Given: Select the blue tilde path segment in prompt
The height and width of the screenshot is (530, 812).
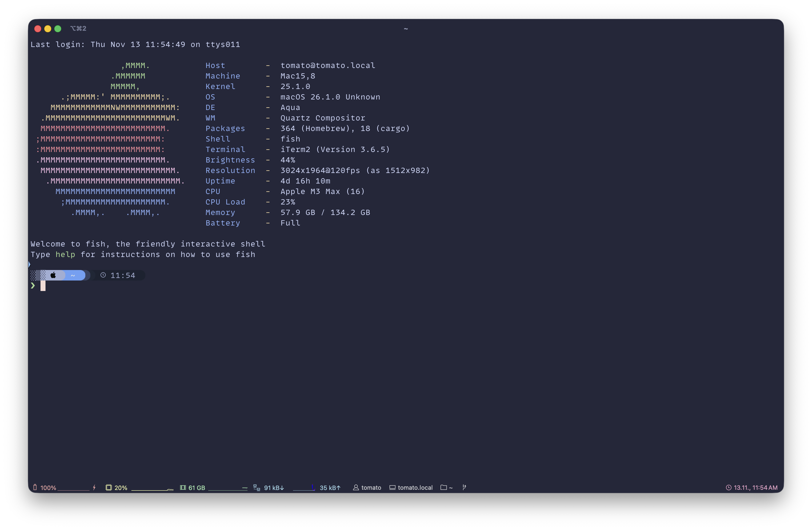Looking at the screenshot, I should click(x=73, y=275).
